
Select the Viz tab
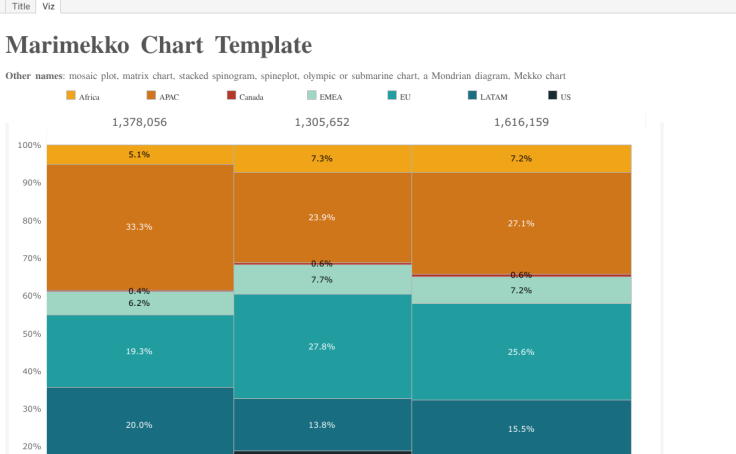pyautogui.click(x=49, y=6)
